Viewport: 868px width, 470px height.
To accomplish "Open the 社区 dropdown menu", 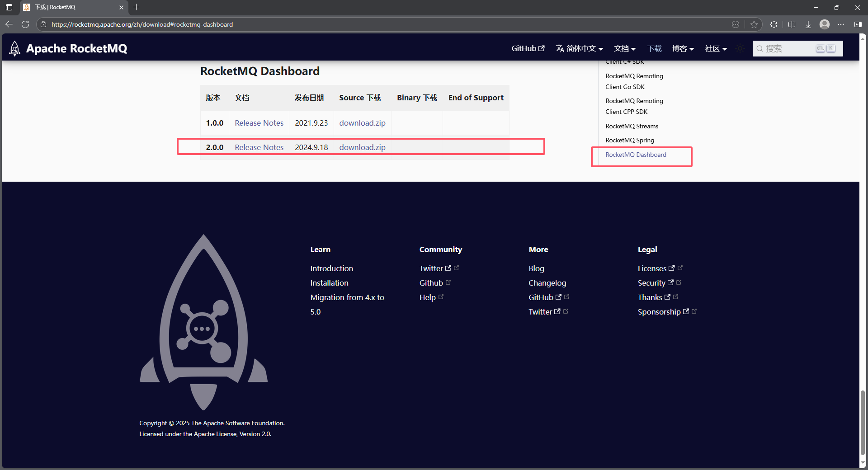I will click(716, 48).
